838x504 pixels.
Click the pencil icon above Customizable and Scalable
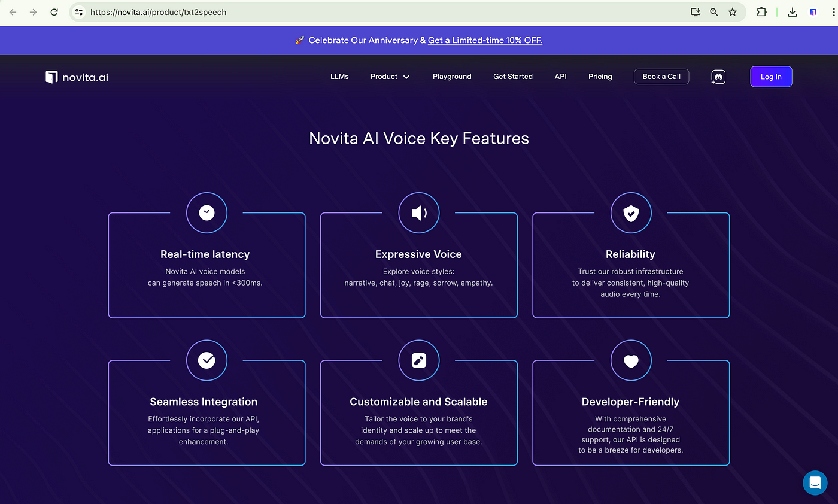[419, 360]
